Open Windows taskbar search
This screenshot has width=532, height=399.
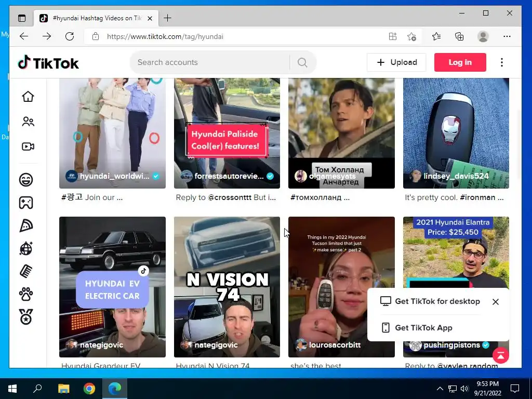(x=37, y=389)
